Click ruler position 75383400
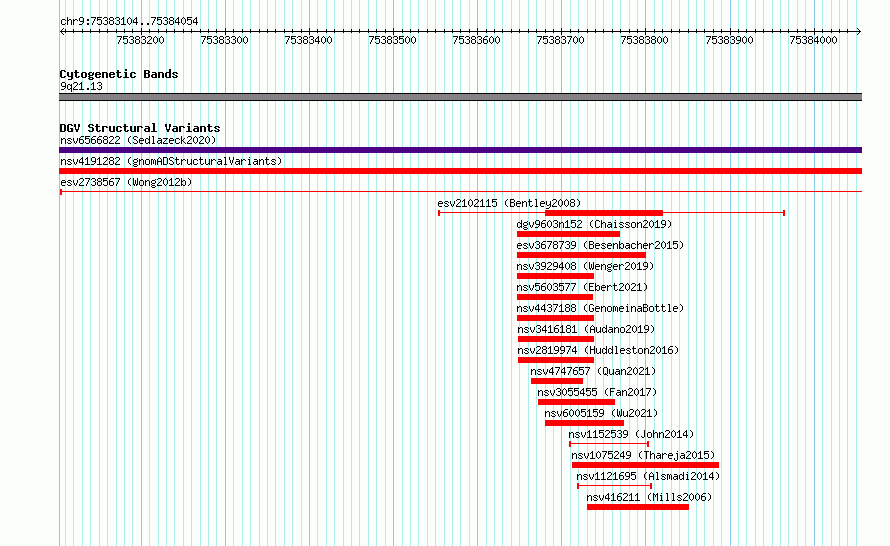This screenshot has height=546, width=890. (308, 40)
